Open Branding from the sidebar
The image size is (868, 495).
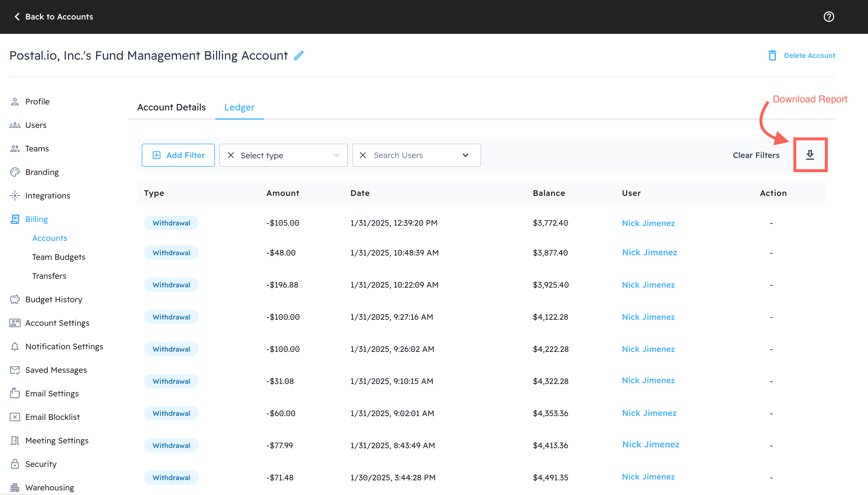pyautogui.click(x=42, y=172)
